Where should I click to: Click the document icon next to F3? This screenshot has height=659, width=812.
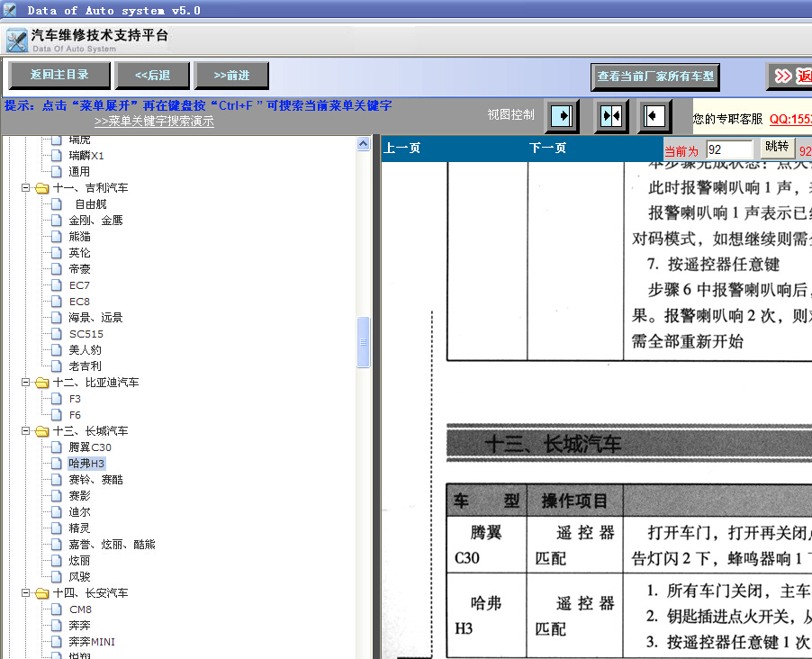pyautogui.click(x=57, y=399)
